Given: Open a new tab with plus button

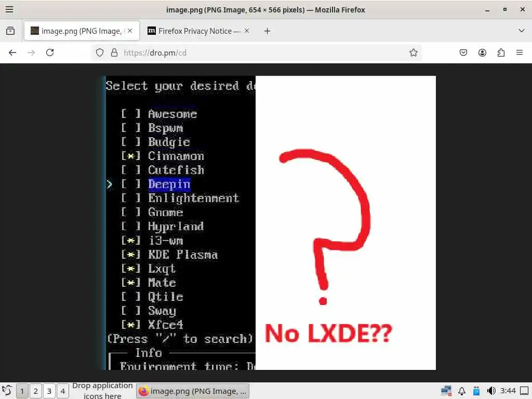Looking at the screenshot, I should click(268, 31).
